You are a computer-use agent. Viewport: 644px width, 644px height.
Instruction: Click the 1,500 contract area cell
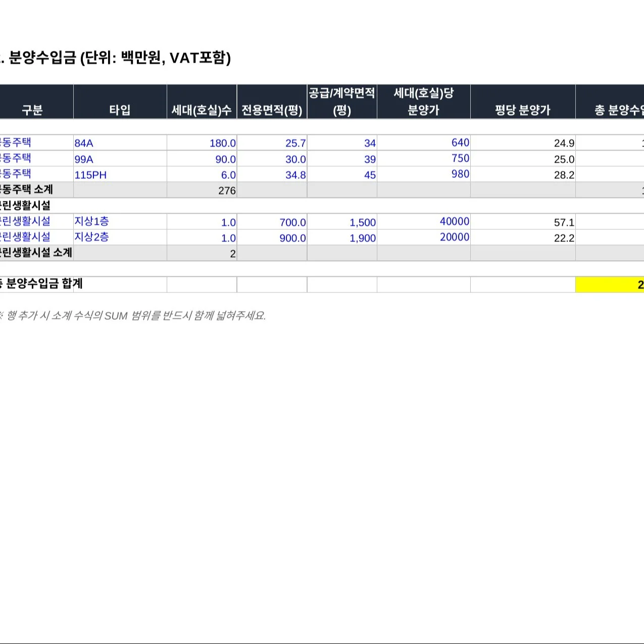[342, 222]
